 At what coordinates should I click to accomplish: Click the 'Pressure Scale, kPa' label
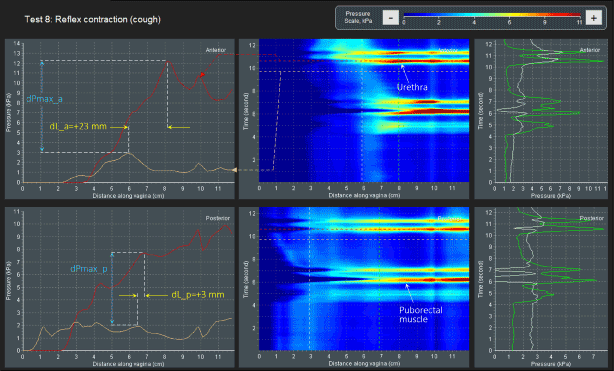pos(358,17)
